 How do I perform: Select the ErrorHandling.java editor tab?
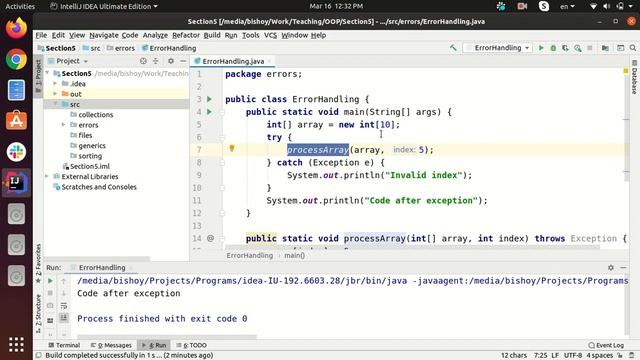[x=233, y=61]
